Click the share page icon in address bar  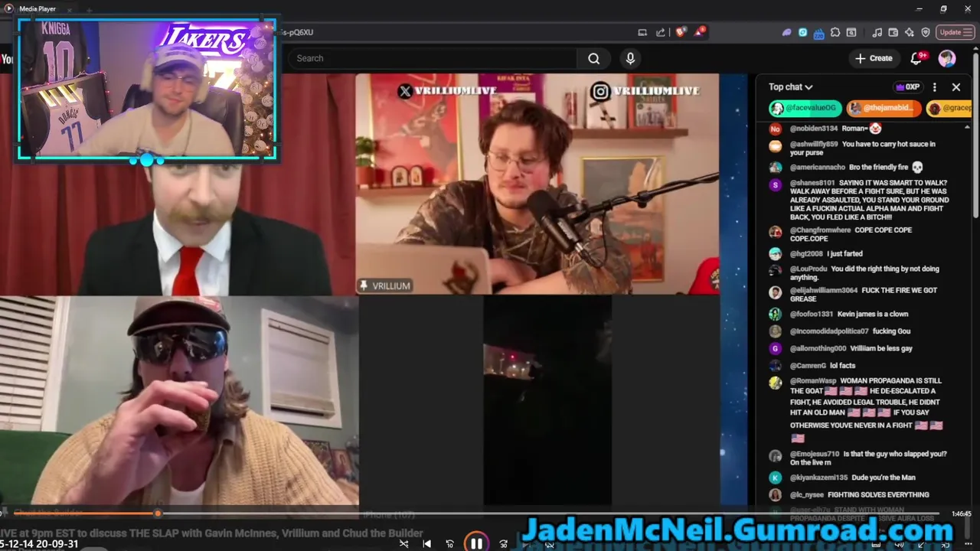pos(661,32)
